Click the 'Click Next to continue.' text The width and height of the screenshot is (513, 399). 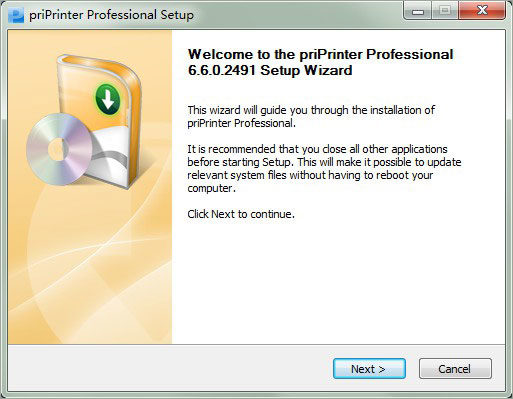pos(241,214)
